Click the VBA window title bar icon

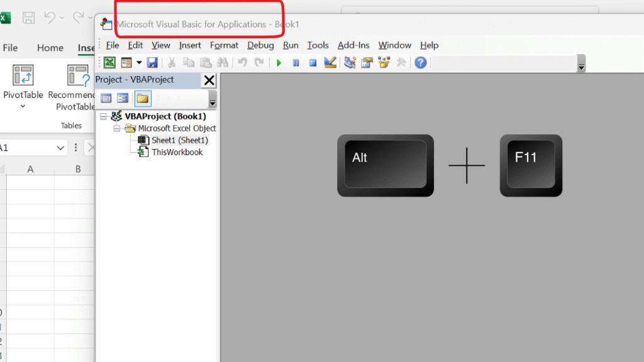[106, 24]
